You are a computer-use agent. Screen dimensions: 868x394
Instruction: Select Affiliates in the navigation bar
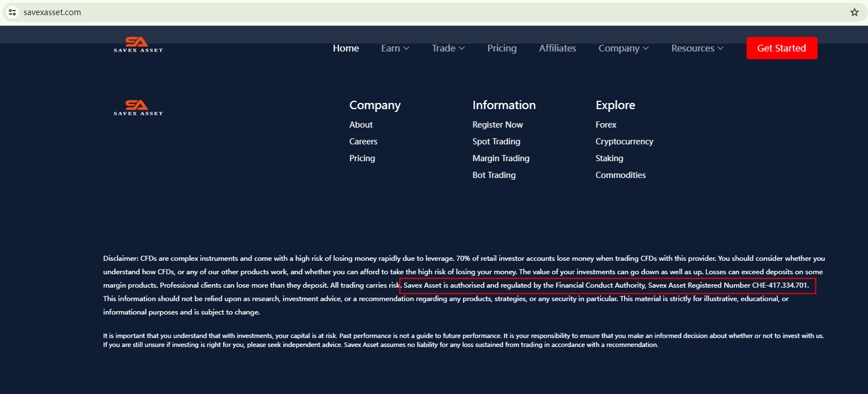point(557,48)
